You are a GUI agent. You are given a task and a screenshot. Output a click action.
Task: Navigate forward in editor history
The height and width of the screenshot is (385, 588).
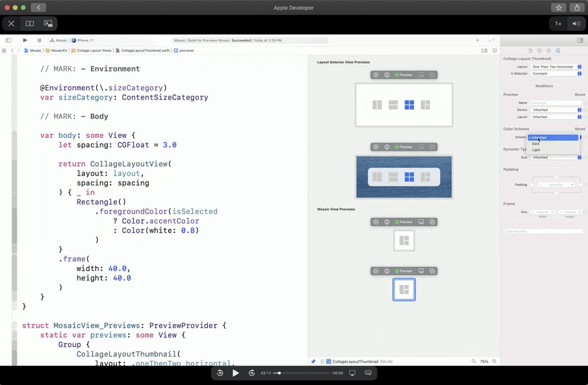[19, 50]
